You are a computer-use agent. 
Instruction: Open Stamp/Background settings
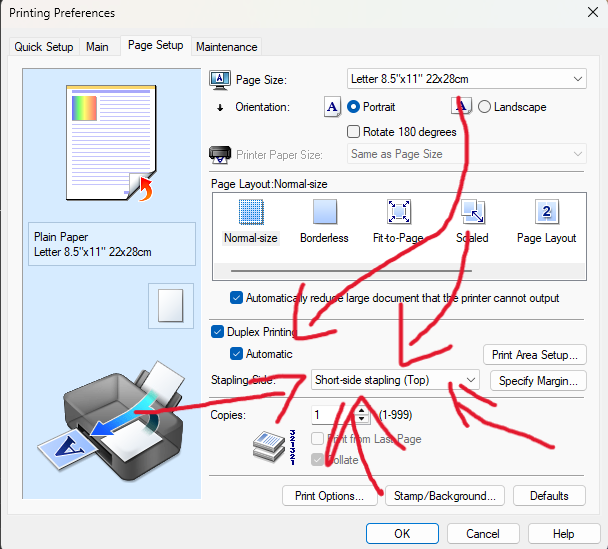coord(444,496)
